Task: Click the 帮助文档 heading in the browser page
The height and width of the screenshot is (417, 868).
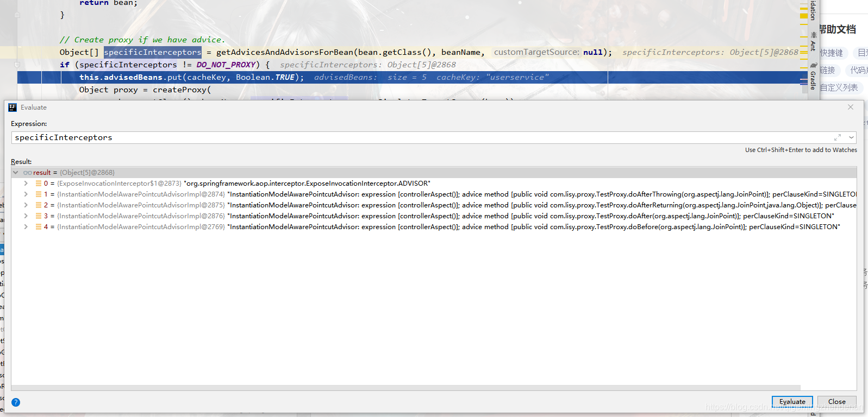Action: click(838, 29)
